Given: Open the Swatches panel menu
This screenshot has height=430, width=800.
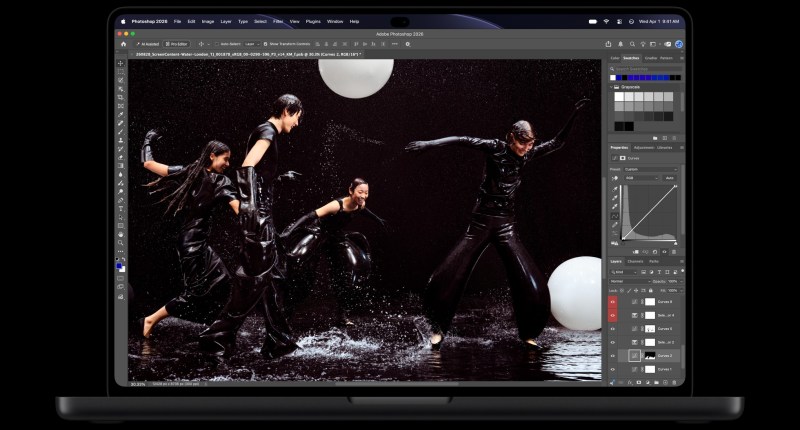Looking at the screenshot, I should 682,58.
